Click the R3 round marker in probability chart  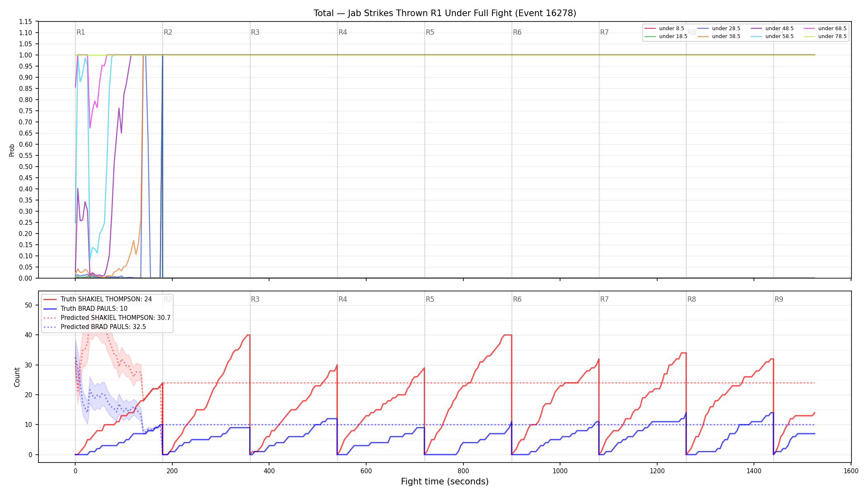tap(255, 32)
